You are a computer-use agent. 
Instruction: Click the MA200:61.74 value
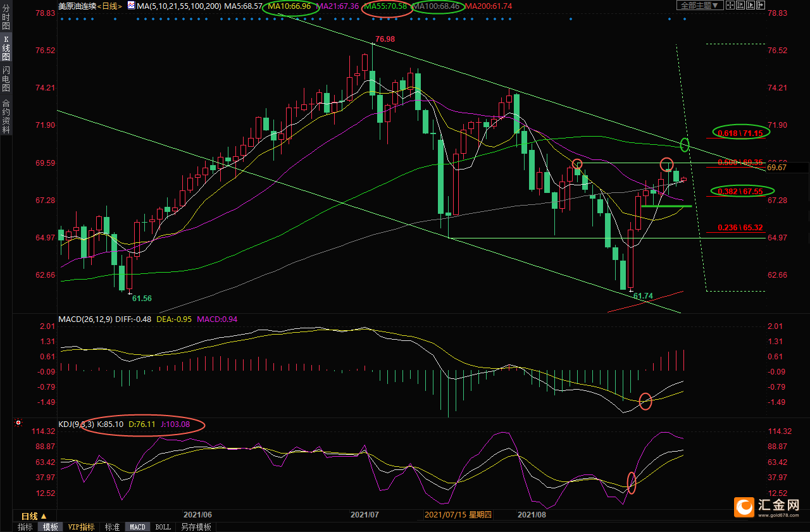(x=489, y=6)
